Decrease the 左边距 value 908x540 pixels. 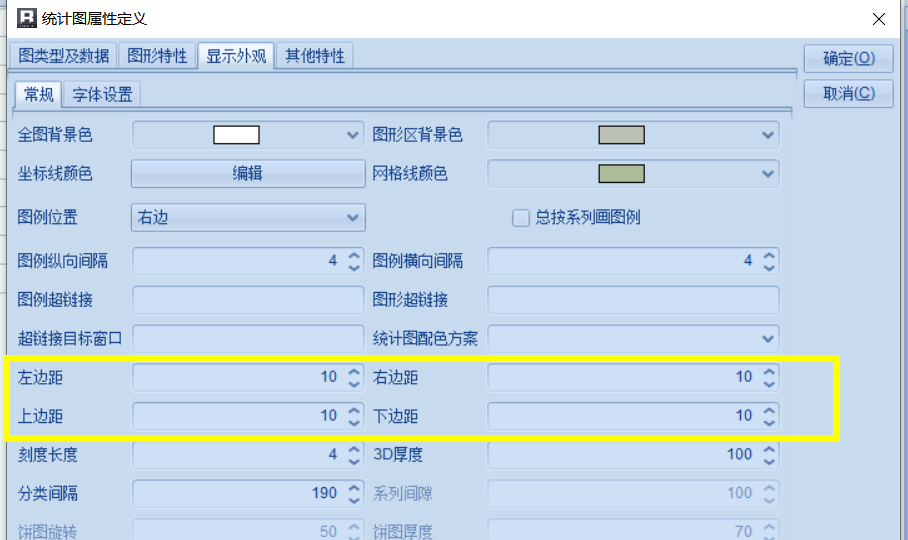(x=354, y=384)
